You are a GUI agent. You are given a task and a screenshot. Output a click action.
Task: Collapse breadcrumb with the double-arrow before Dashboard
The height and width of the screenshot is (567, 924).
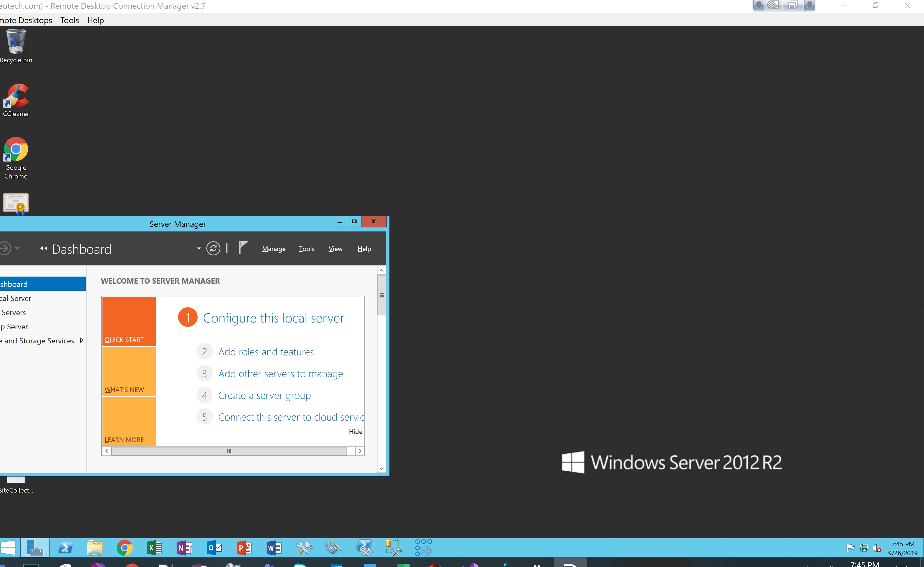44,248
